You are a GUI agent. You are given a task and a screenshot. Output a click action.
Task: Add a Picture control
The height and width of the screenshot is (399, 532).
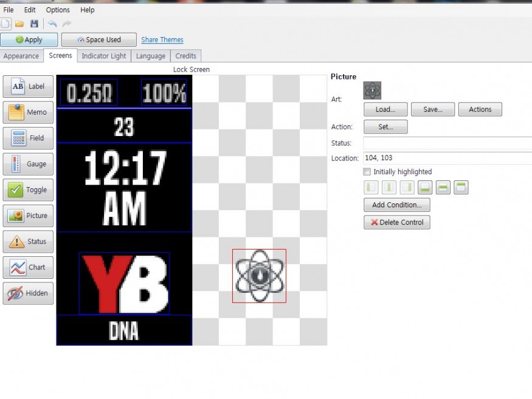point(28,216)
